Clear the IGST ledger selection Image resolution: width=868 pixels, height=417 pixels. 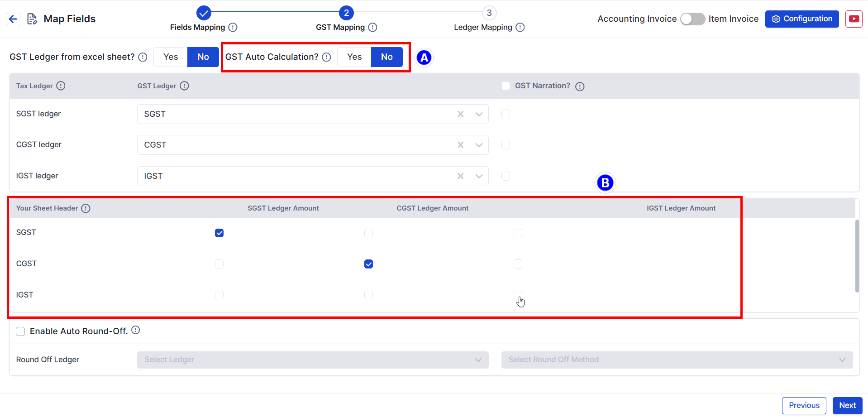point(460,176)
